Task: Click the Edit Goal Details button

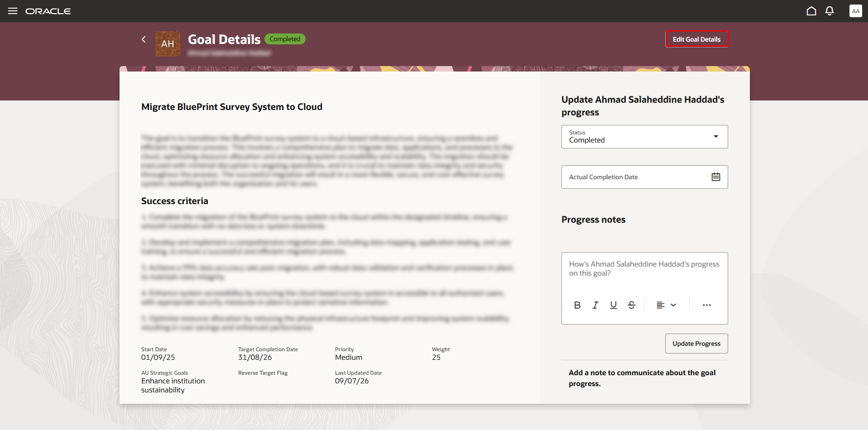Action: tap(696, 39)
